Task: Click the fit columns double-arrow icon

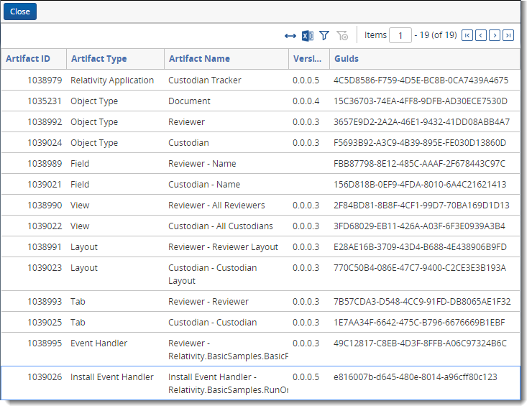Action: point(290,36)
